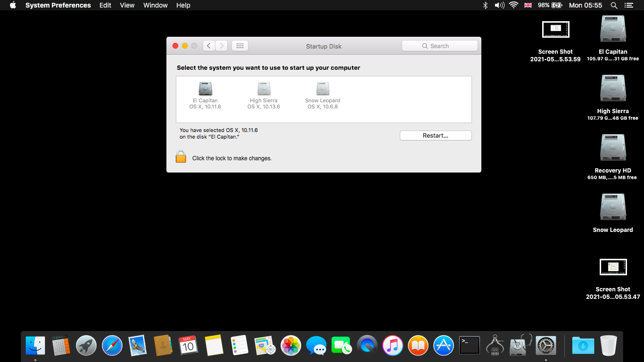Open the British flag input menu
The image size is (644, 362).
click(x=528, y=5)
